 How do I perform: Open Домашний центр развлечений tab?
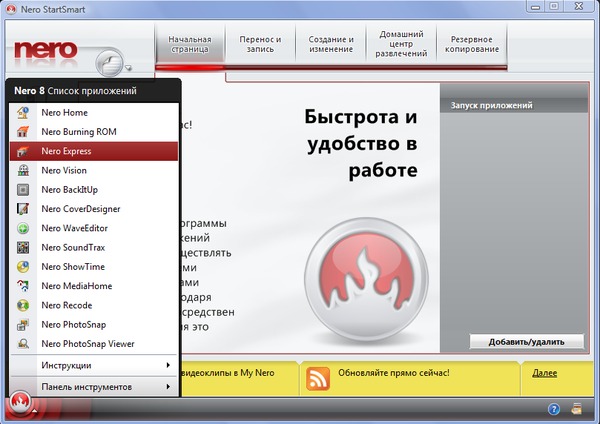401,44
